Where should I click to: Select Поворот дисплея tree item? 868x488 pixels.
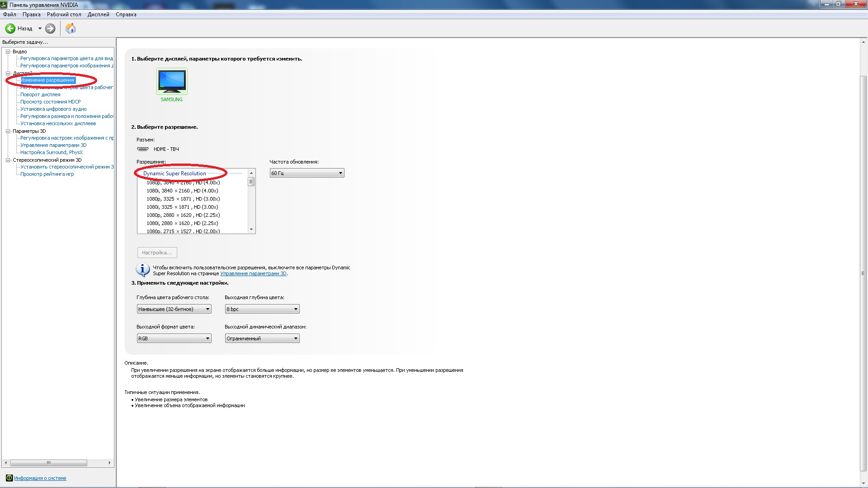pos(40,95)
